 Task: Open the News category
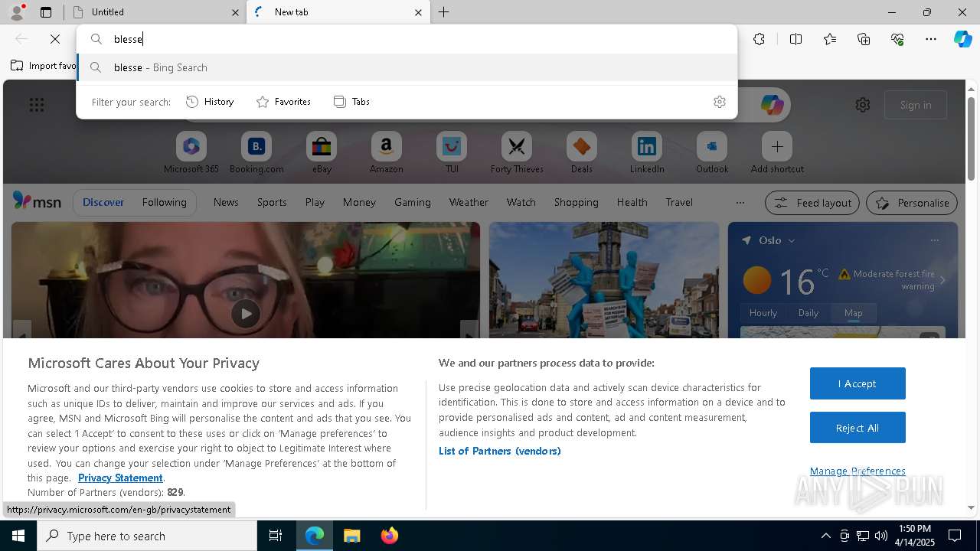(226, 202)
